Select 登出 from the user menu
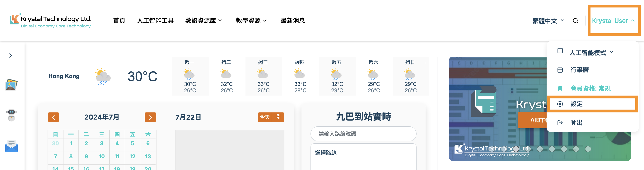This screenshot has width=644, height=170. [x=576, y=123]
